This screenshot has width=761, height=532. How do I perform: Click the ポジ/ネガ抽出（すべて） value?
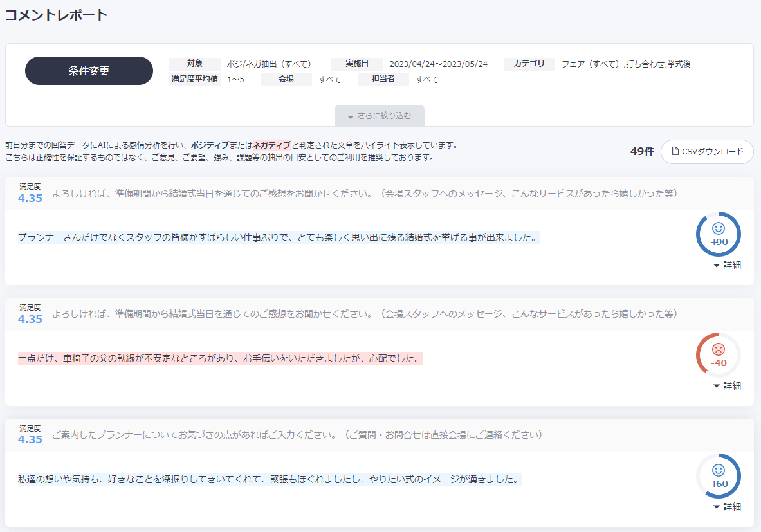point(269,64)
